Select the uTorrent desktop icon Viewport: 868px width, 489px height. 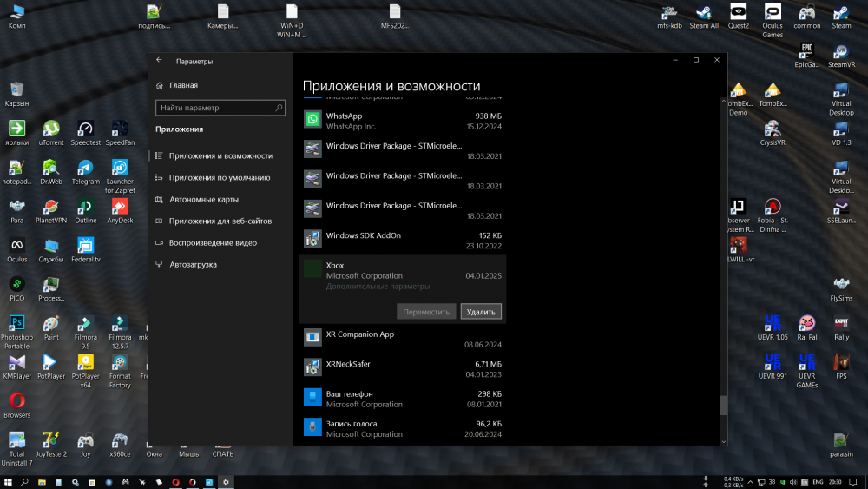(51, 130)
